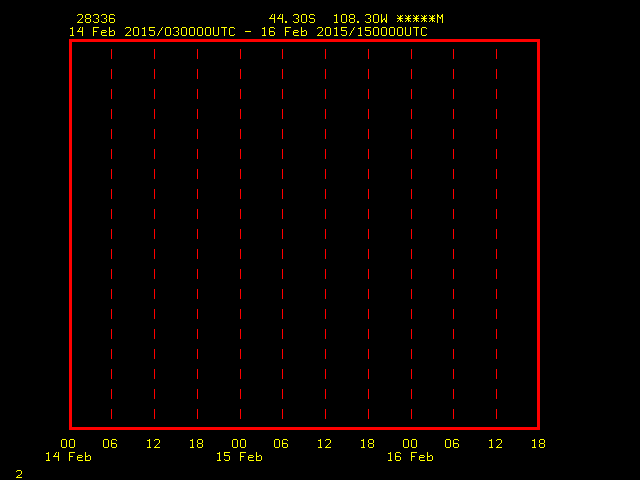The width and height of the screenshot is (640, 480).
Task: Click the 06 hour label on 14 Feb
Action: 110,444
